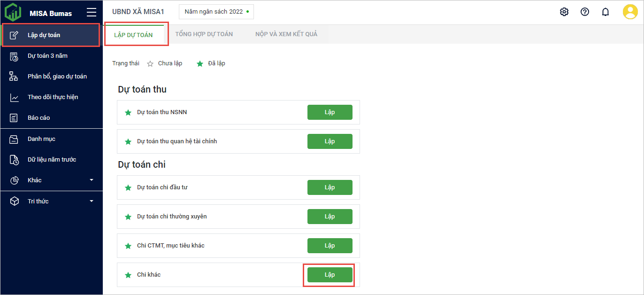This screenshot has height=295, width=644.
Task: Expand the Tri thức sidebar menu arrow
Action: (x=92, y=202)
